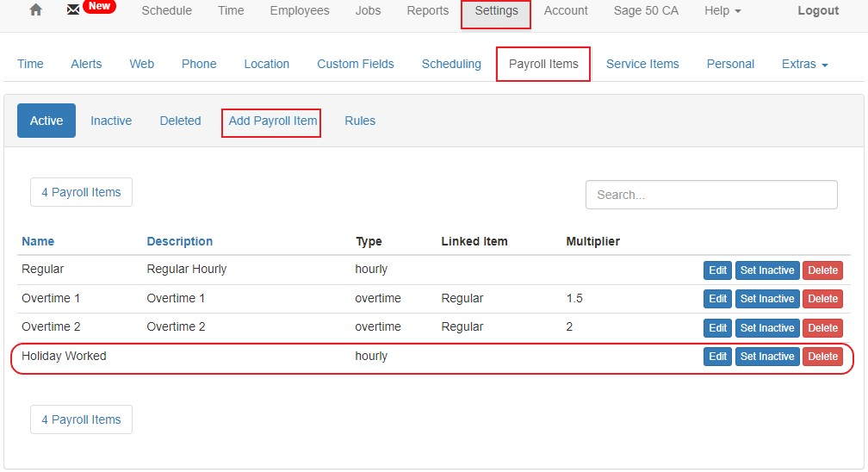Open the payroll Rules tab

(360, 121)
